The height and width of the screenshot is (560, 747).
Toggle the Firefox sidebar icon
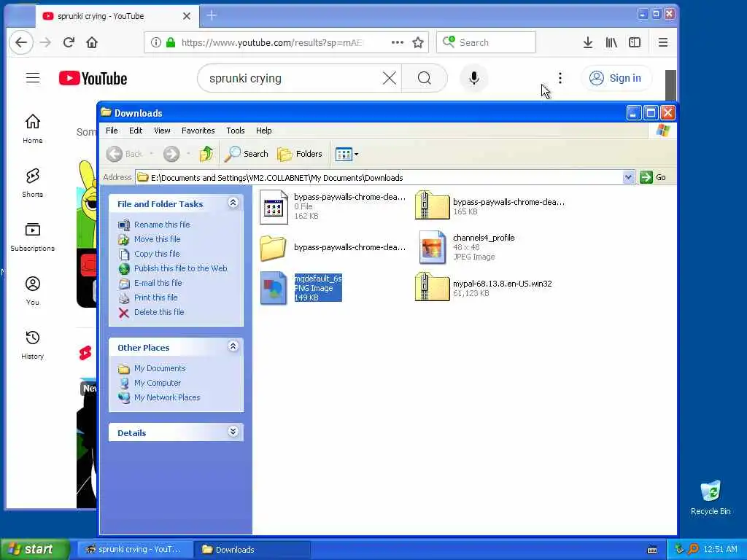(635, 42)
